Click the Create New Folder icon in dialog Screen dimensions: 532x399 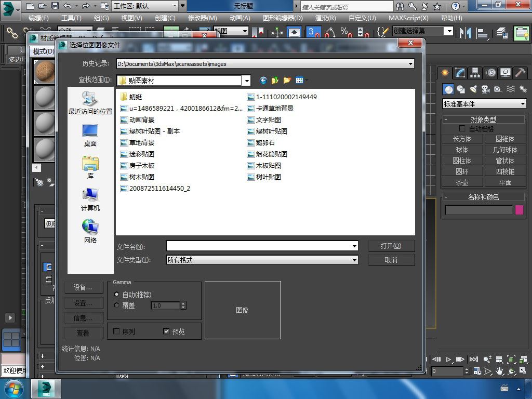pos(287,81)
